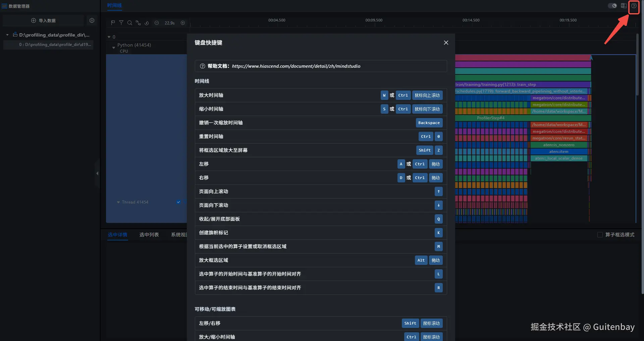Click the A key in 左移 row
The width and height of the screenshot is (644, 341).
(x=401, y=164)
